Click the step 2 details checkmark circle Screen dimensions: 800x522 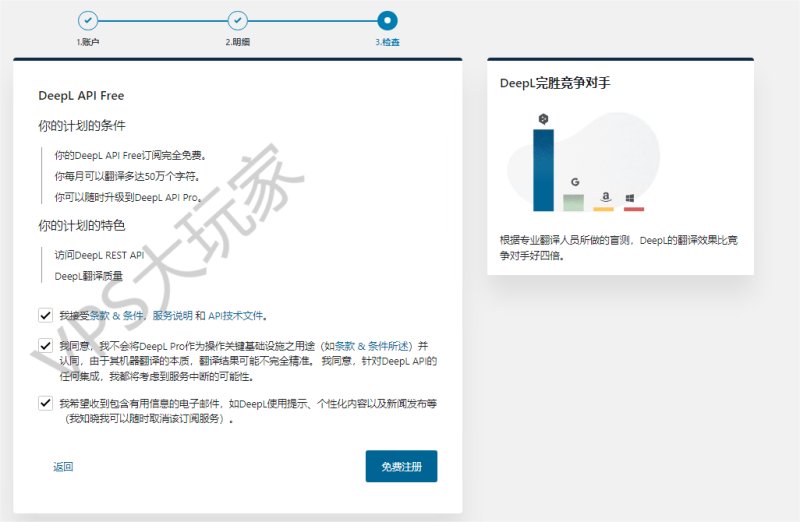(x=237, y=20)
